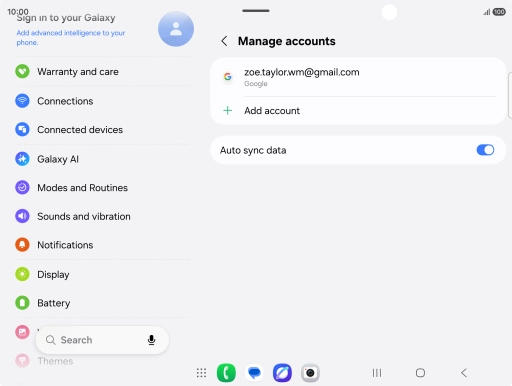The height and width of the screenshot is (386, 512).
Task: Open zoe.taylor.wm@gmail.com account
Action: (358, 77)
